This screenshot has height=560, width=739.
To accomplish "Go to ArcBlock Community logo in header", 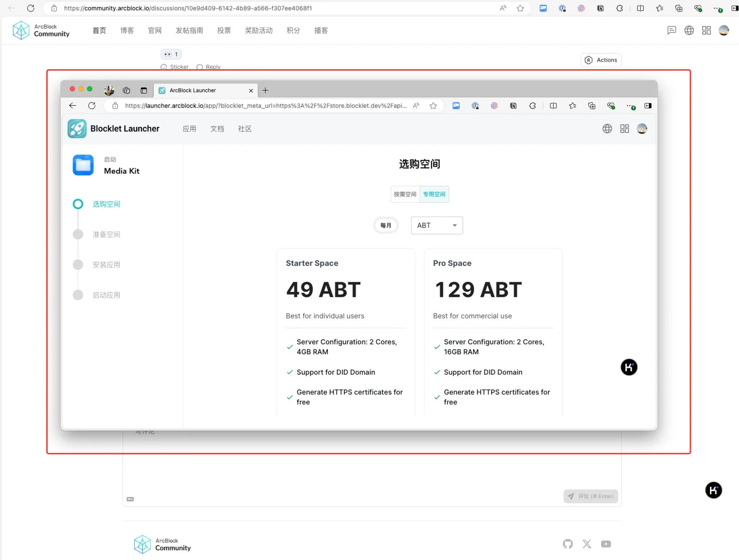I will (x=41, y=30).
